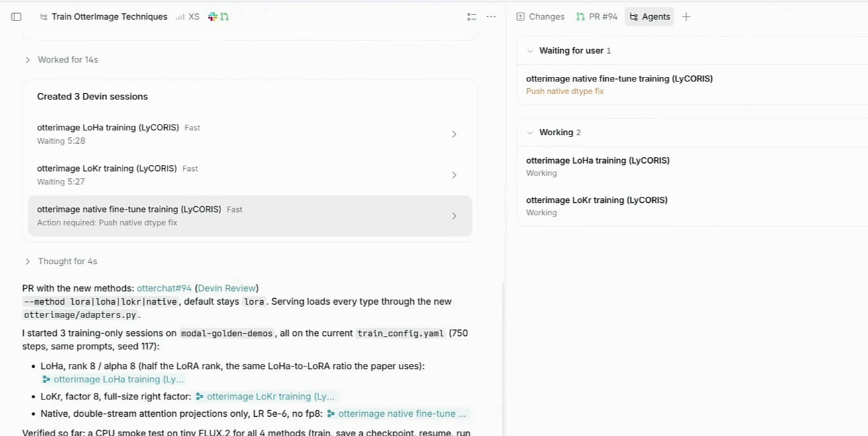This screenshot has width=868, height=436.
Task: Click the otterimage/adapters.py code label
Action: (79, 315)
